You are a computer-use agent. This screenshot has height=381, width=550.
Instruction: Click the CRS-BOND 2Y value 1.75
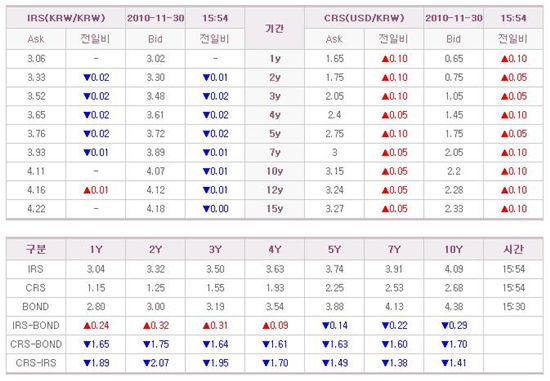tap(155, 344)
